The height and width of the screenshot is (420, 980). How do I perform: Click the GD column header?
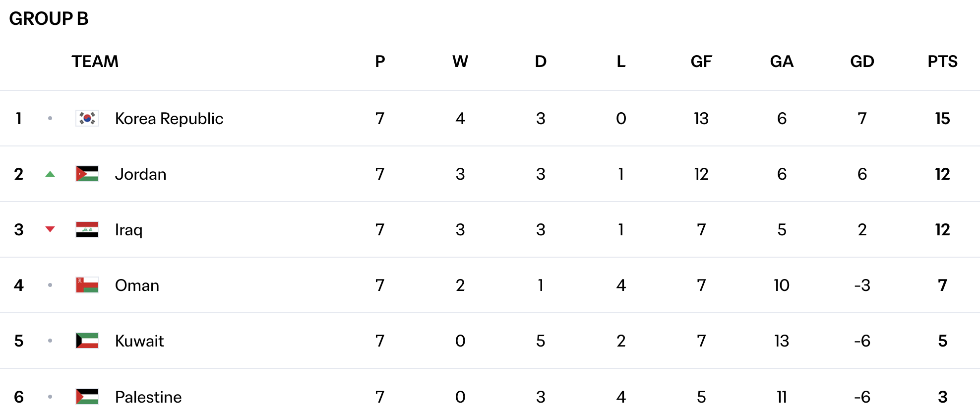tap(862, 62)
